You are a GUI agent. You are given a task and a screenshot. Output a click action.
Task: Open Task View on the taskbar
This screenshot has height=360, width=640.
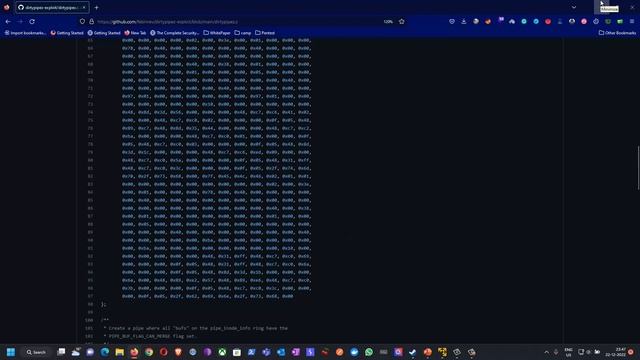click(x=61, y=352)
